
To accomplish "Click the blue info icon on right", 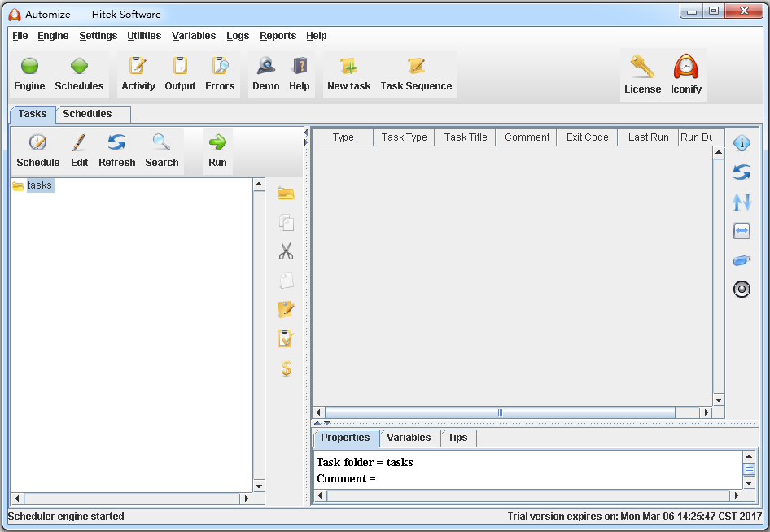I will coord(742,143).
